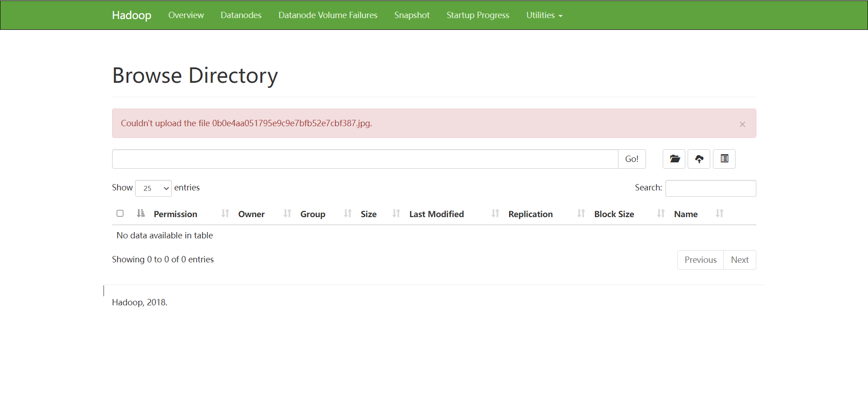The width and height of the screenshot is (868, 408).
Task: Open the Startup Progress page
Action: (477, 15)
